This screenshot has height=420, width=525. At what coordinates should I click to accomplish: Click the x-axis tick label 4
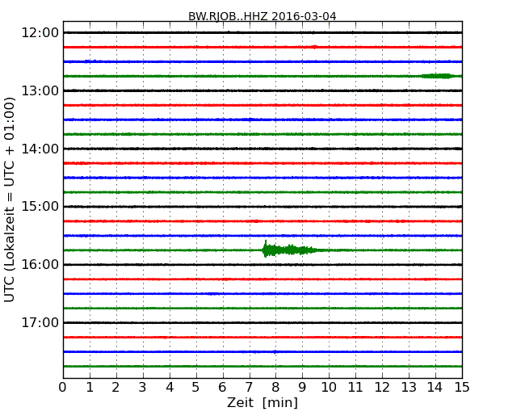pyautogui.click(x=170, y=388)
